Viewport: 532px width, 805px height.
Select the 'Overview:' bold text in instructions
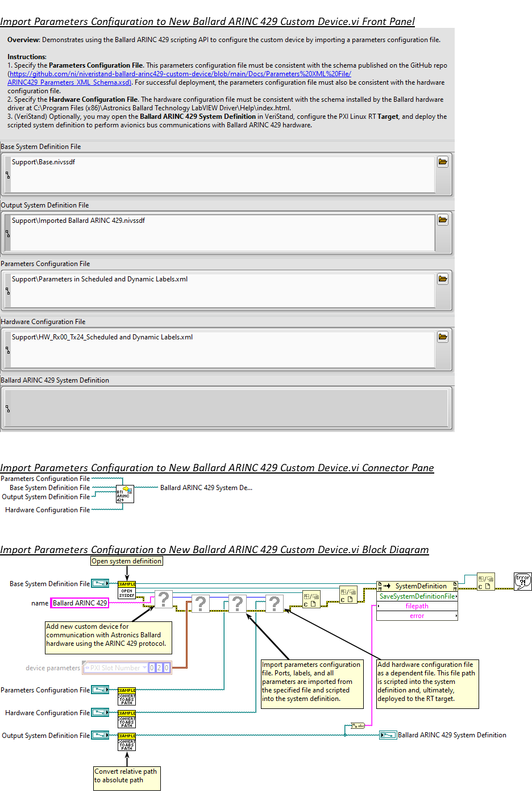tap(24, 40)
